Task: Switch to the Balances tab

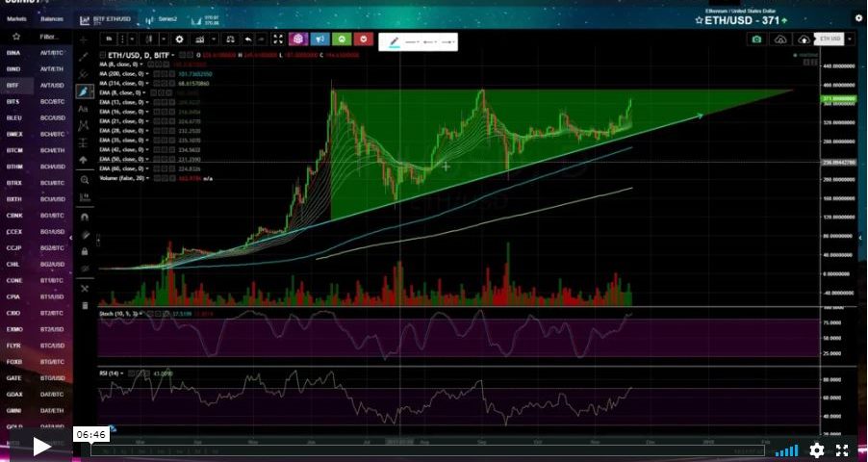Action: point(52,18)
